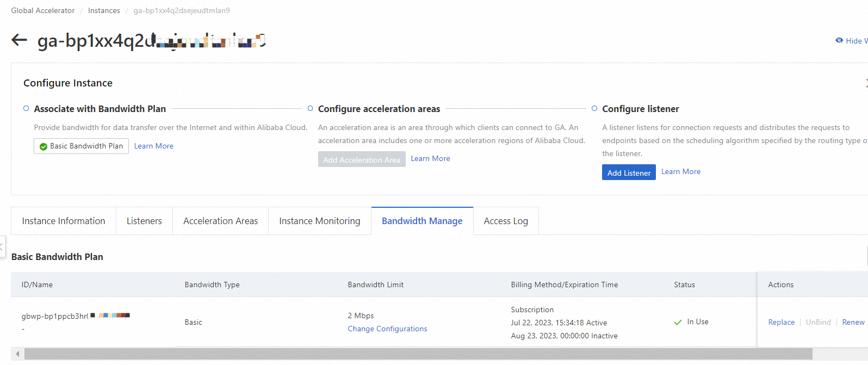This screenshot has height=365, width=868.
Task: Click Billing Method/Expiration Time column header
Action: pyautogui.click(x=565, y=284)
